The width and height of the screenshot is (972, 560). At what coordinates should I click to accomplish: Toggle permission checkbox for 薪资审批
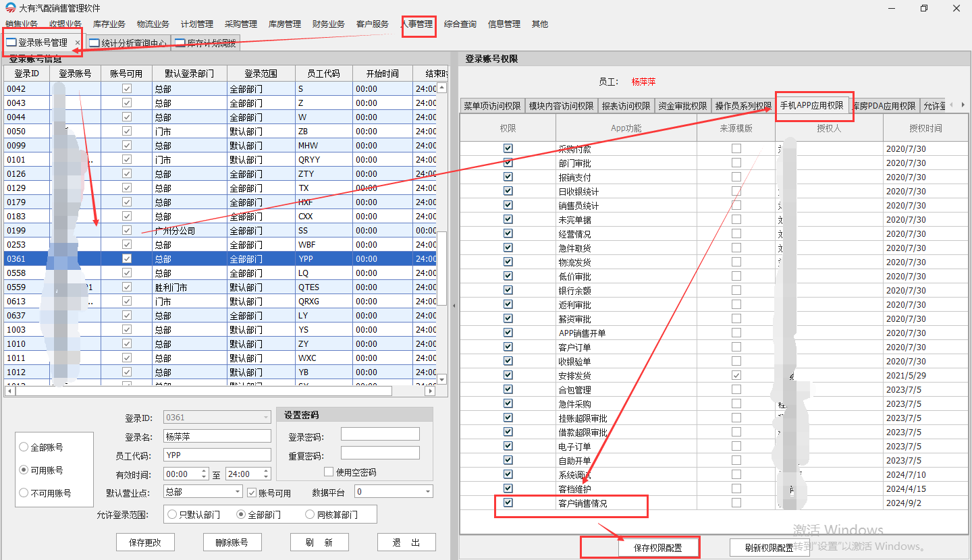[508, 318]
